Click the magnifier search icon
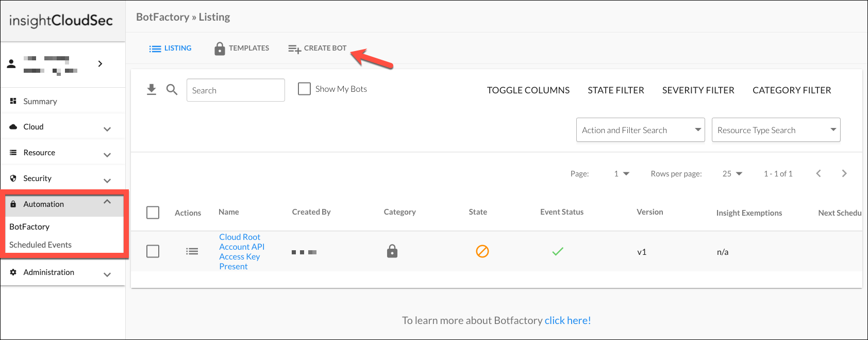This screenshot has width=868, height=340. pos(172,90)
